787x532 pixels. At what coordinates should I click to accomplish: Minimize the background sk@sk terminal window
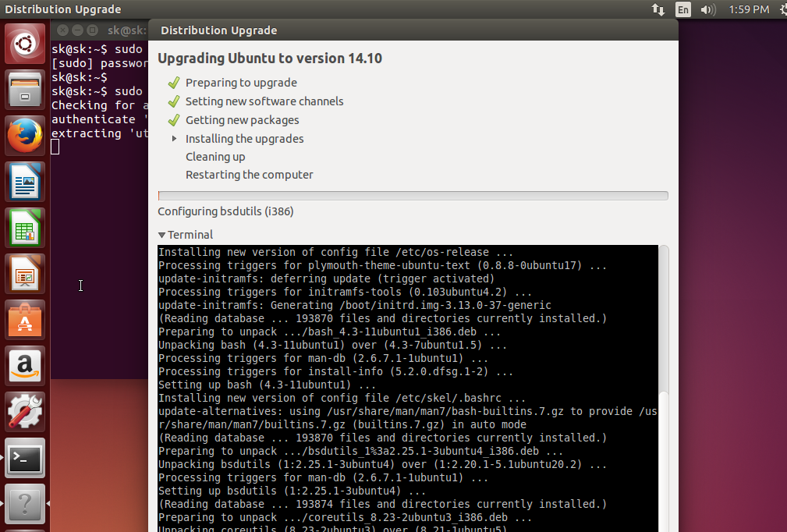click(x=77, y=30)
